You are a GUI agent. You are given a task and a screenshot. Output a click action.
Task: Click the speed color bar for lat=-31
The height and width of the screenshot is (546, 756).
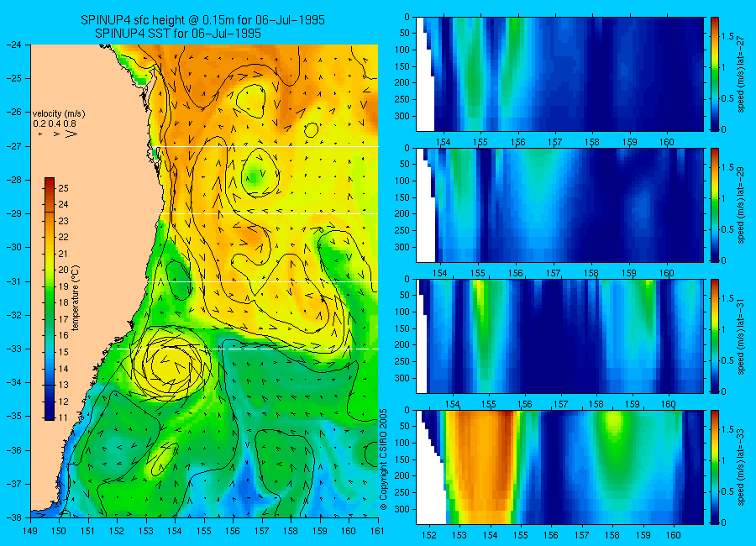(714, 336)
